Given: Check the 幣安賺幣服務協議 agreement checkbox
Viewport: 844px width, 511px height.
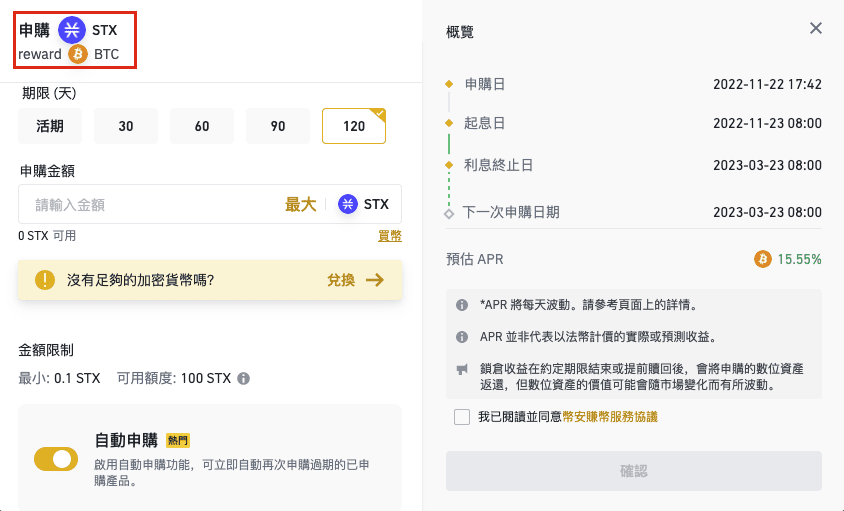Looking at the screenshot, I should (462, 417).
